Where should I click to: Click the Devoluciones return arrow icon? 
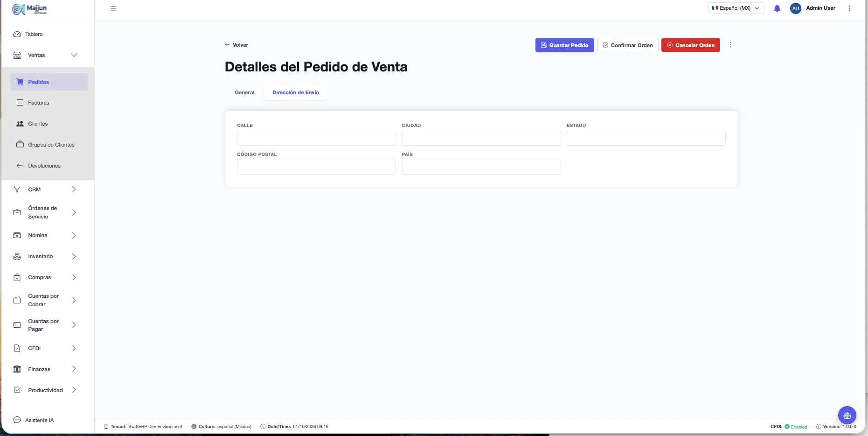point(20,165)
